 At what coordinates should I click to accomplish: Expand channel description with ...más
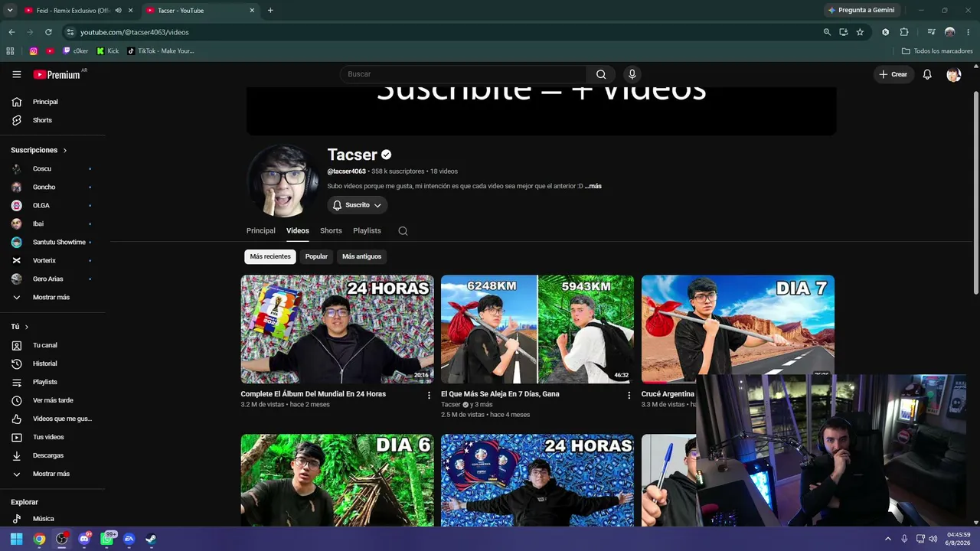tap(593, 187)
